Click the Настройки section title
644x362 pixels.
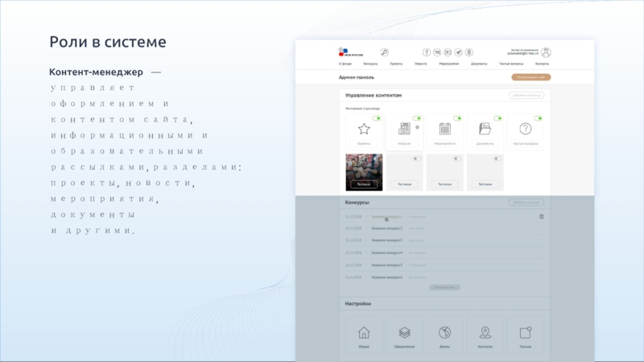(357, 304)
